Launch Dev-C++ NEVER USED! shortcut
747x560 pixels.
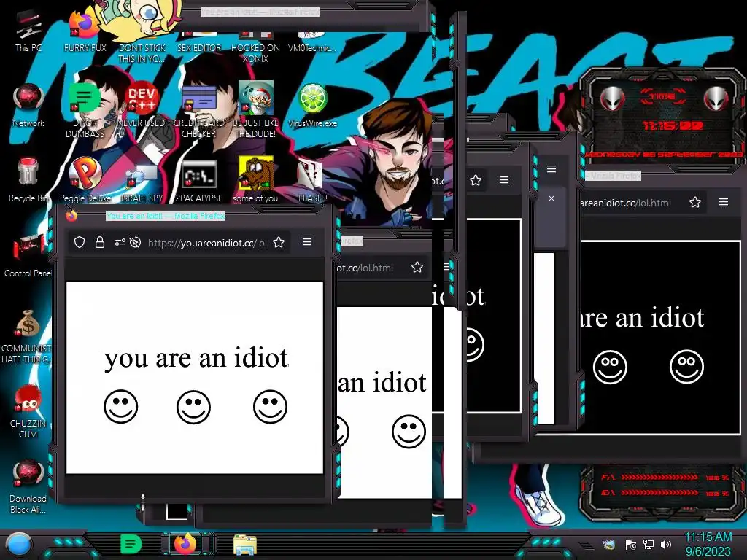coord(142,105)
